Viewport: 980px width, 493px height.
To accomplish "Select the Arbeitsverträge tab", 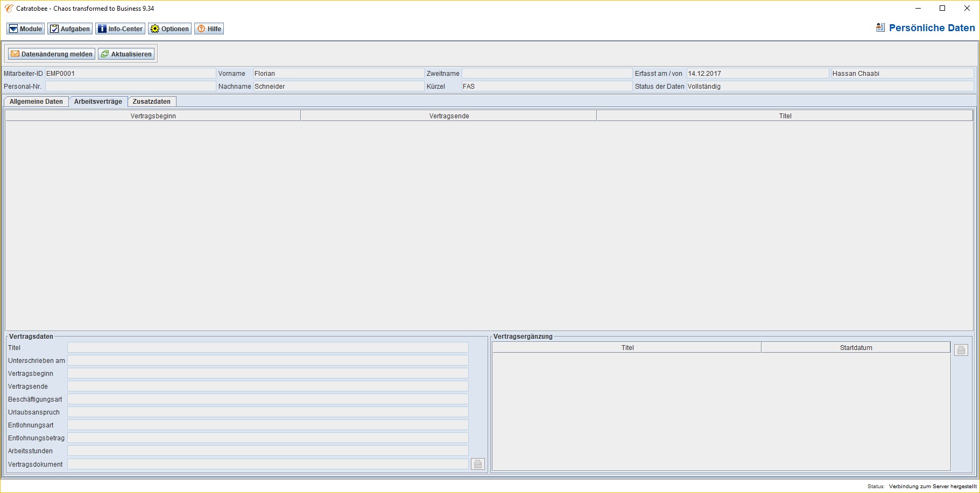I will pos(98,102).
